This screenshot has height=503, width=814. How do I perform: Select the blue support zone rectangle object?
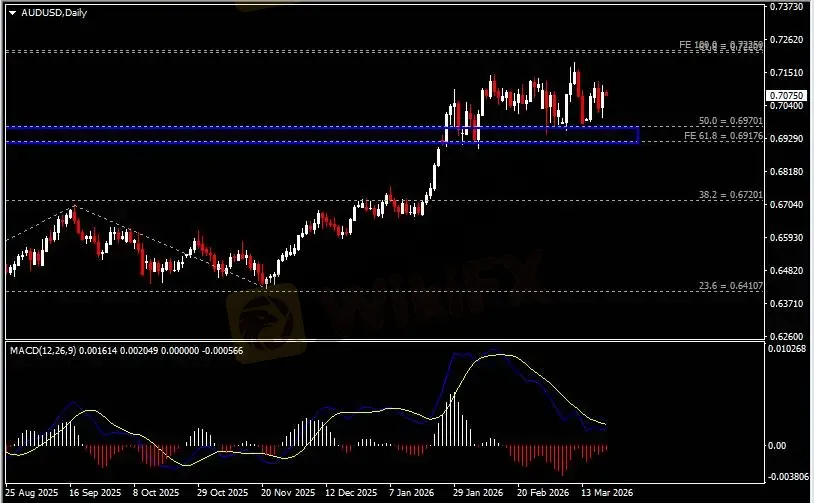pyautogui.click(x=322, y=134)
